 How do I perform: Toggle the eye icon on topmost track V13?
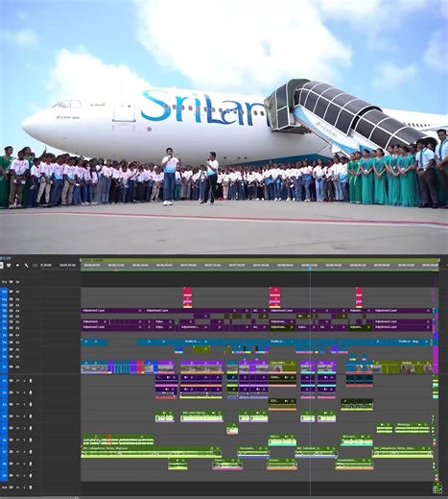(17, 282)
